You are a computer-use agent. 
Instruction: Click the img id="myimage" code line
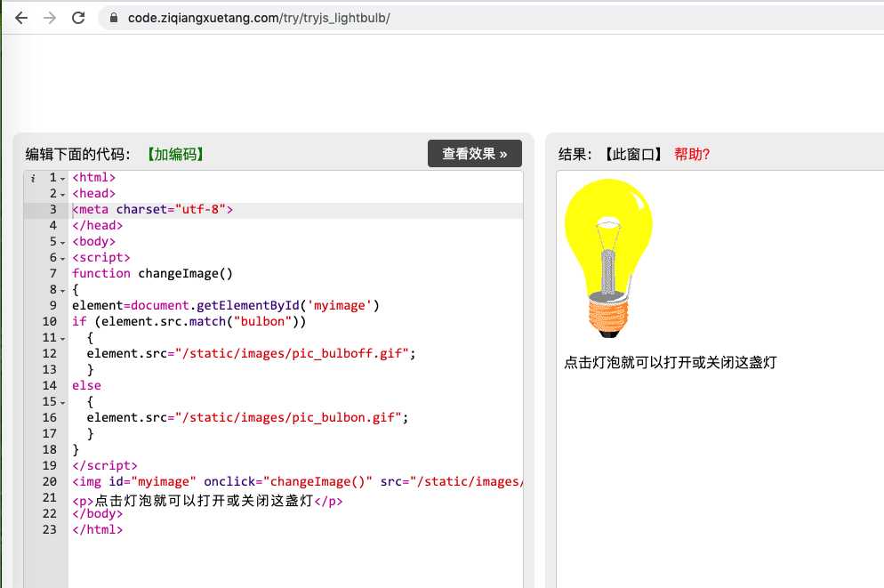(x=297, y=481)
